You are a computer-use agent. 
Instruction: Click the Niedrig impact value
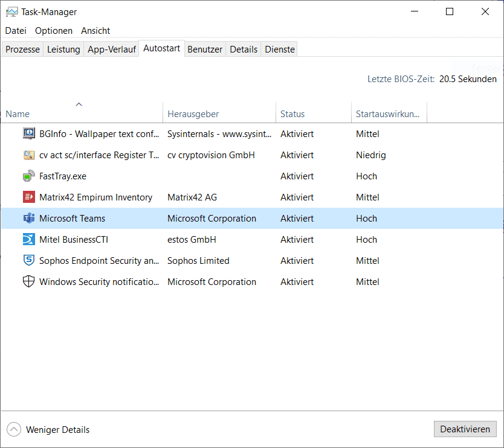370,155
